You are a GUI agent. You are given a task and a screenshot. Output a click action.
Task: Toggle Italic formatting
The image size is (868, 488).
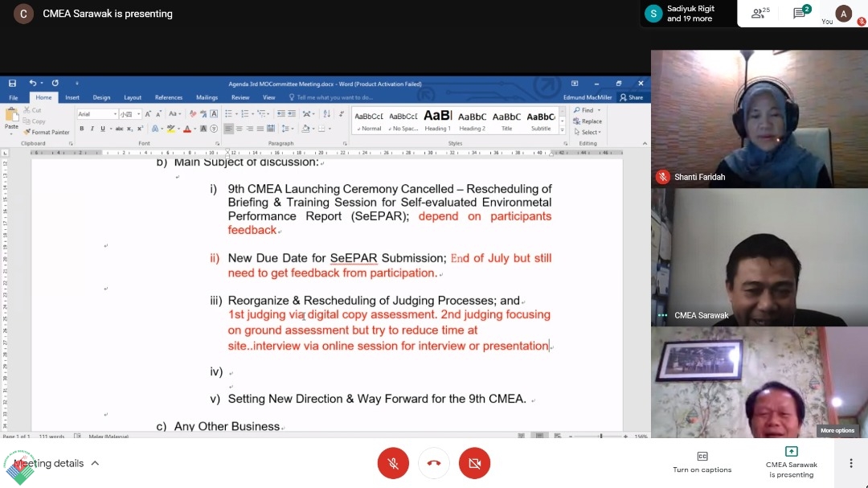pyautogui.click(x=92, y=129)
